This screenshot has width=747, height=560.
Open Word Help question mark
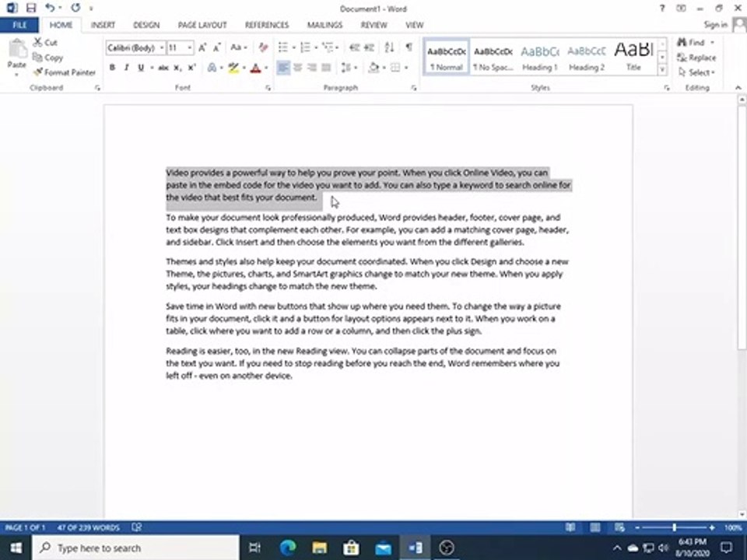point(661,8)
